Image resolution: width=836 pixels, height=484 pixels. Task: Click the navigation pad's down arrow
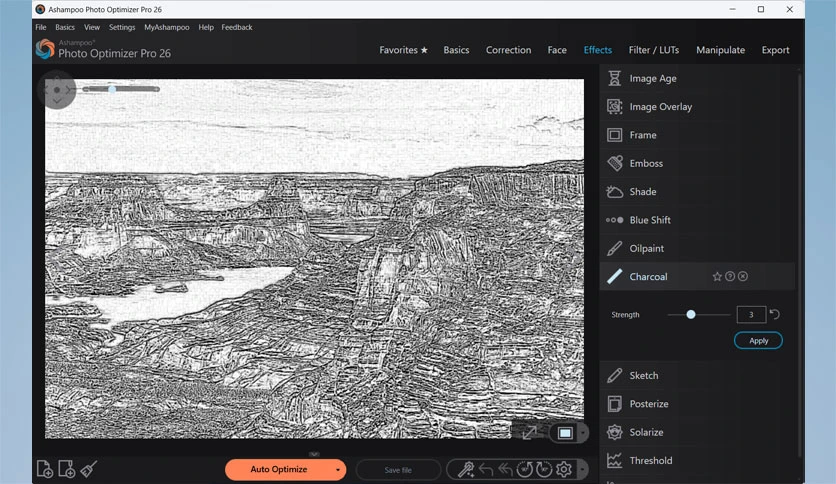[57, 101]
